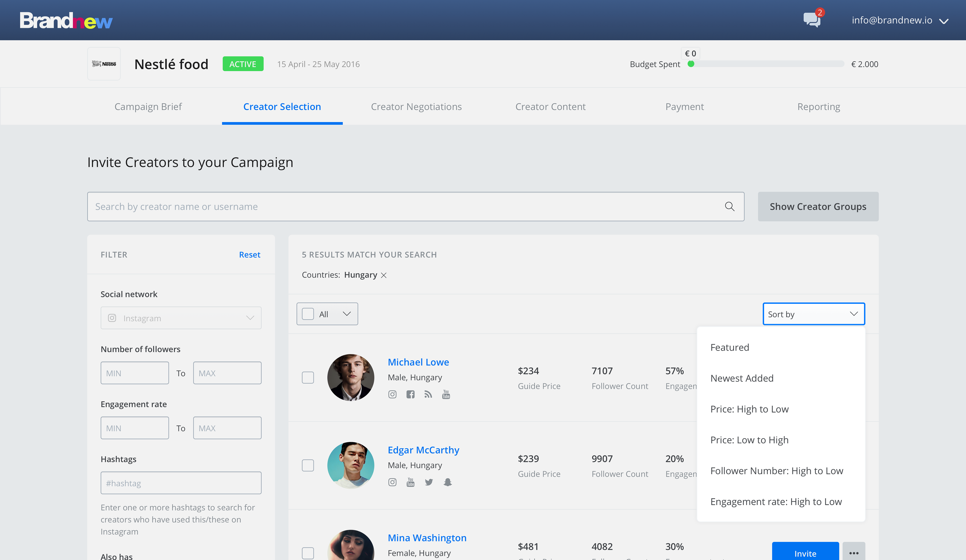Switch to the Reporting tab
Screen dimensions: 966x560
(819, 107)
